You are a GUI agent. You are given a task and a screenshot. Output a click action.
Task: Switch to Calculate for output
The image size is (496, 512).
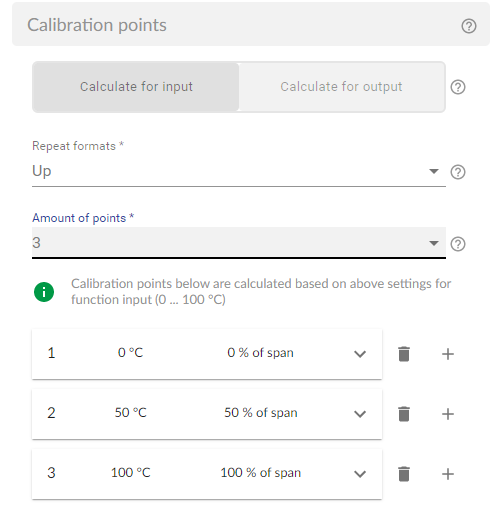(341, 87)
